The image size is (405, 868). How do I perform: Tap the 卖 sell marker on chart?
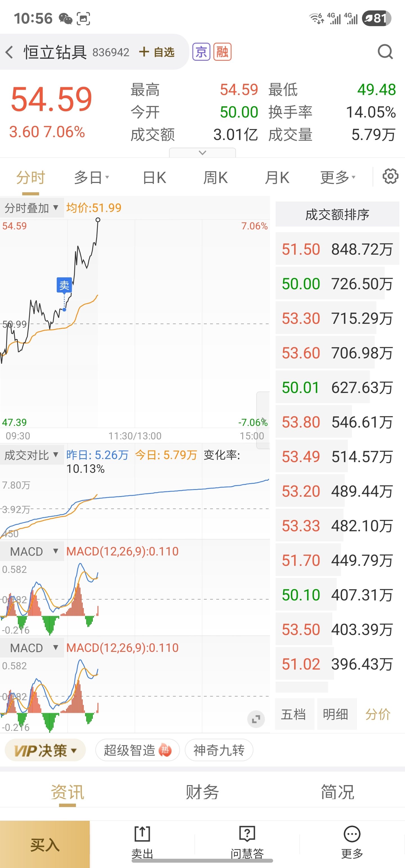[64, 285]
